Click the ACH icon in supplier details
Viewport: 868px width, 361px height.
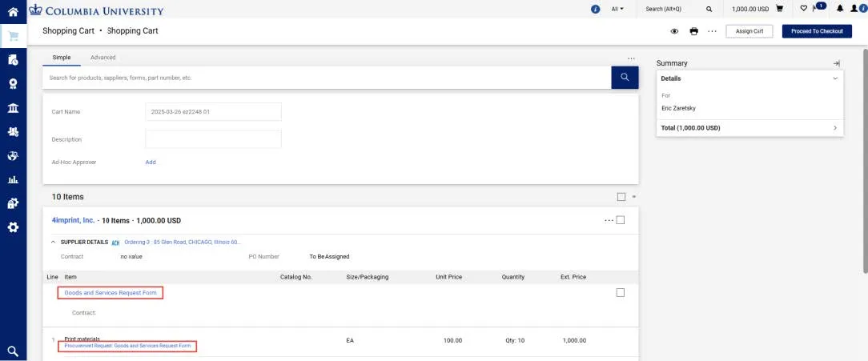115,243
